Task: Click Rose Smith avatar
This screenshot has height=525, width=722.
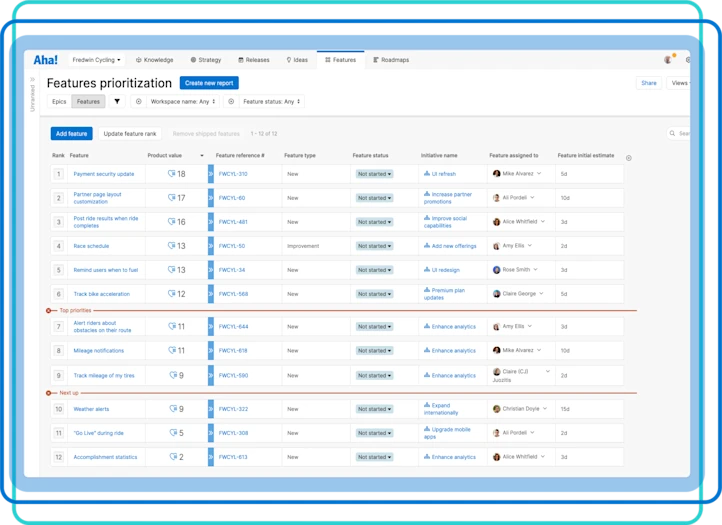Action: click(496, 270)
